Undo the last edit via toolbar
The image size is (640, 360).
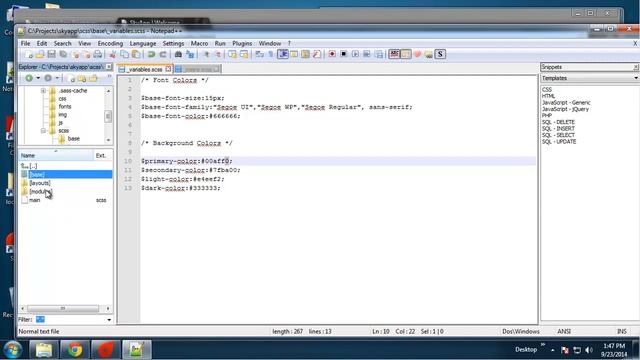tap(151, 54)
